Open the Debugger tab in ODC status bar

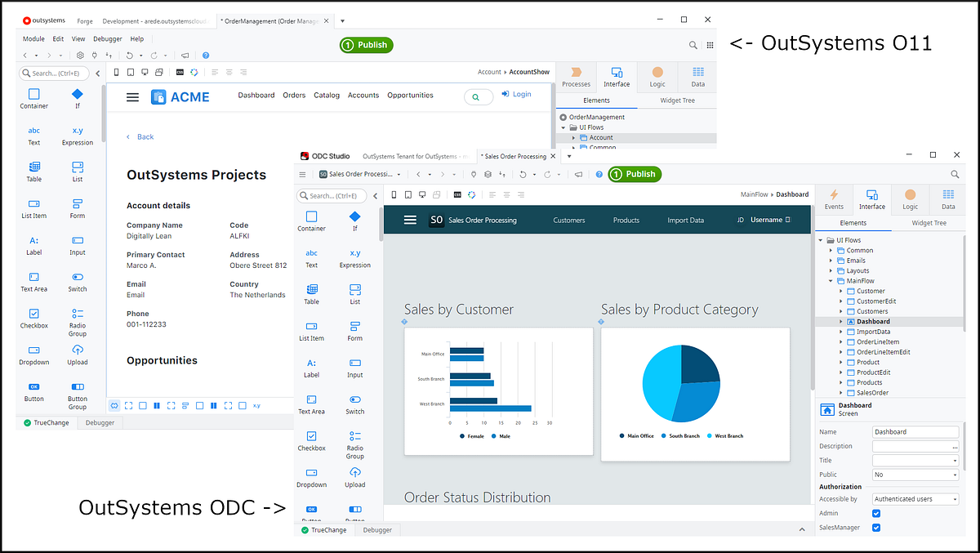point(376,529)
